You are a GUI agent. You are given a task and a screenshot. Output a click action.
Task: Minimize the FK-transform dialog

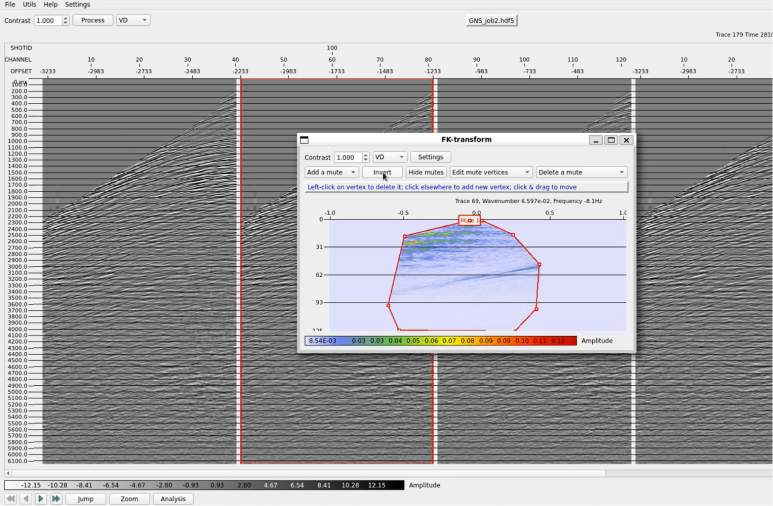point(596,140)
